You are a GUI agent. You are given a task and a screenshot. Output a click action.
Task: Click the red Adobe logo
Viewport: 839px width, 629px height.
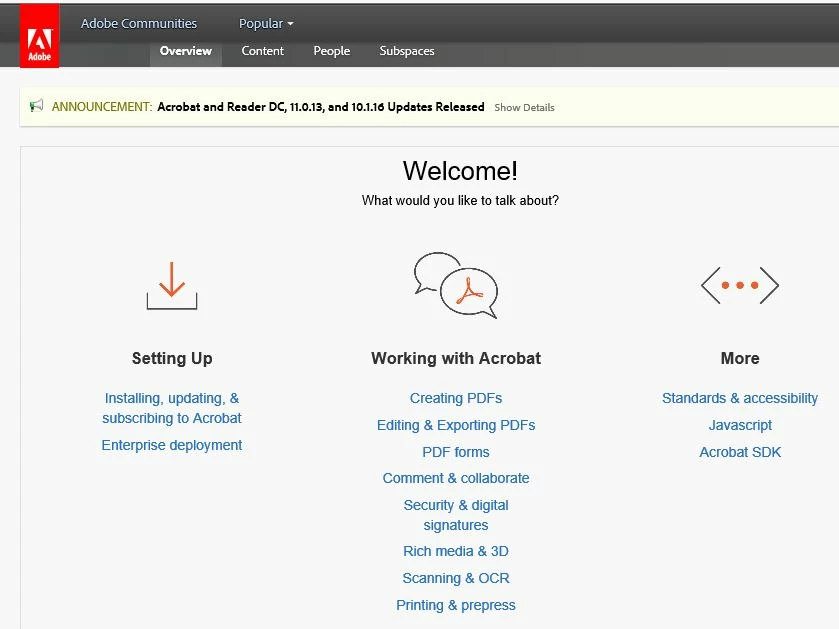point(40,36)
